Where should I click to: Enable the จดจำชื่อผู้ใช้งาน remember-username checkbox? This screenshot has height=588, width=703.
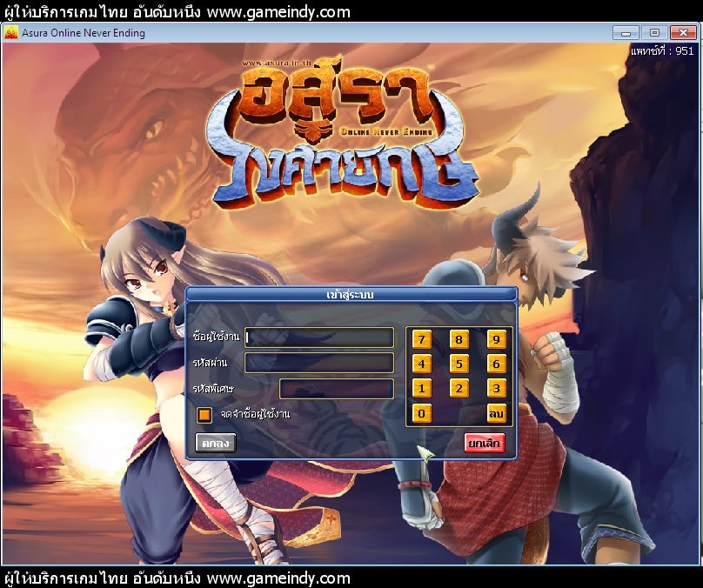coord(204,415)
